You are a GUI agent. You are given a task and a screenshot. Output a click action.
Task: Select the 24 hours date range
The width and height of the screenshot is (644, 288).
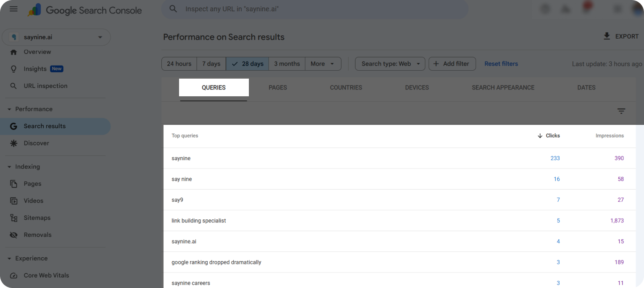click(x=179, y=64)
